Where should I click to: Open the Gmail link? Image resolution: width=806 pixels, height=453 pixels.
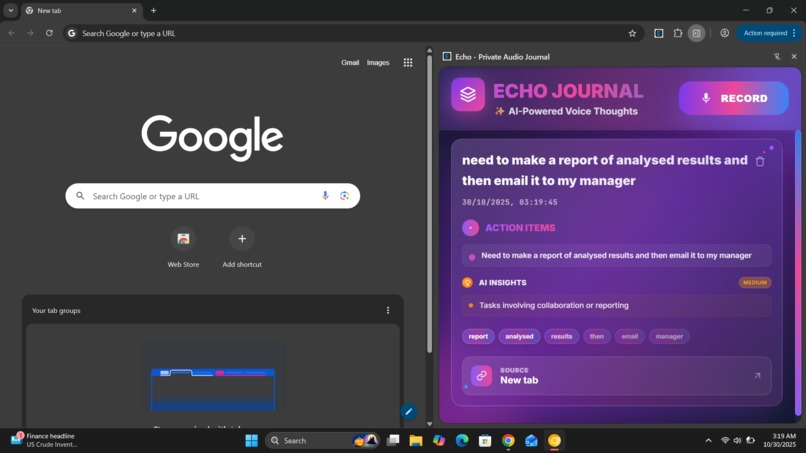(x=350, y=63)
